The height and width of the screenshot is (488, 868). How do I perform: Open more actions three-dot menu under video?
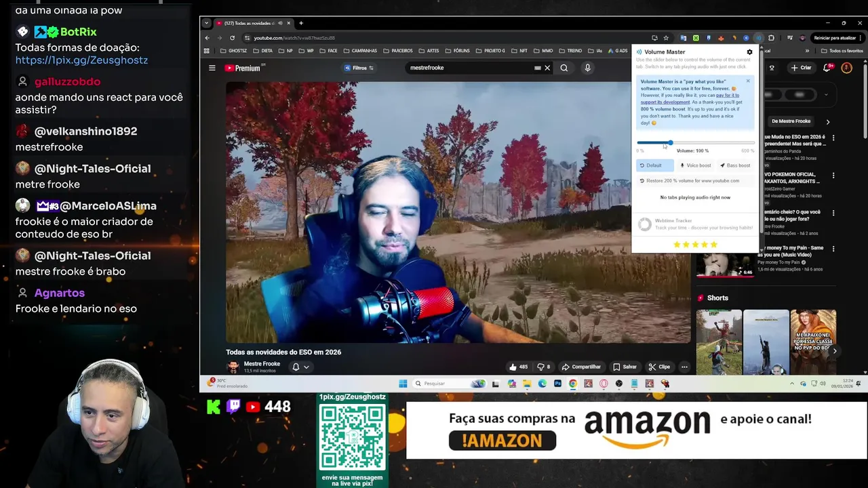tap(684, 367)
